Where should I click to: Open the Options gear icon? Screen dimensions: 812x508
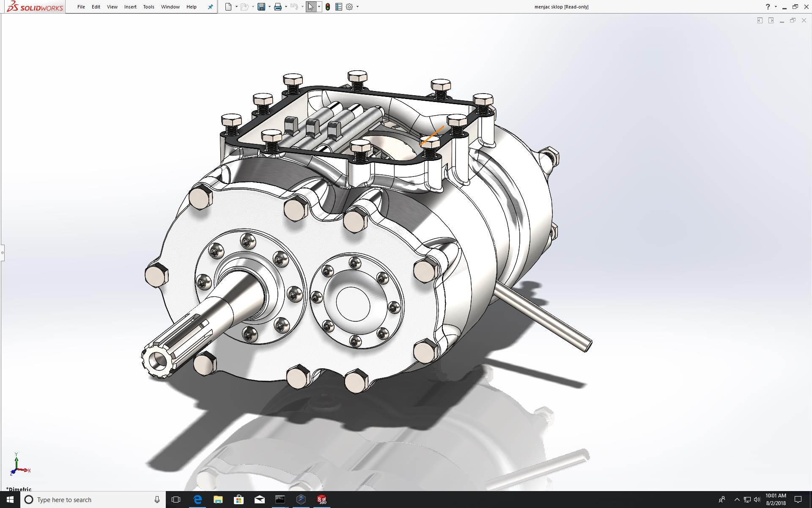point(349,7)
